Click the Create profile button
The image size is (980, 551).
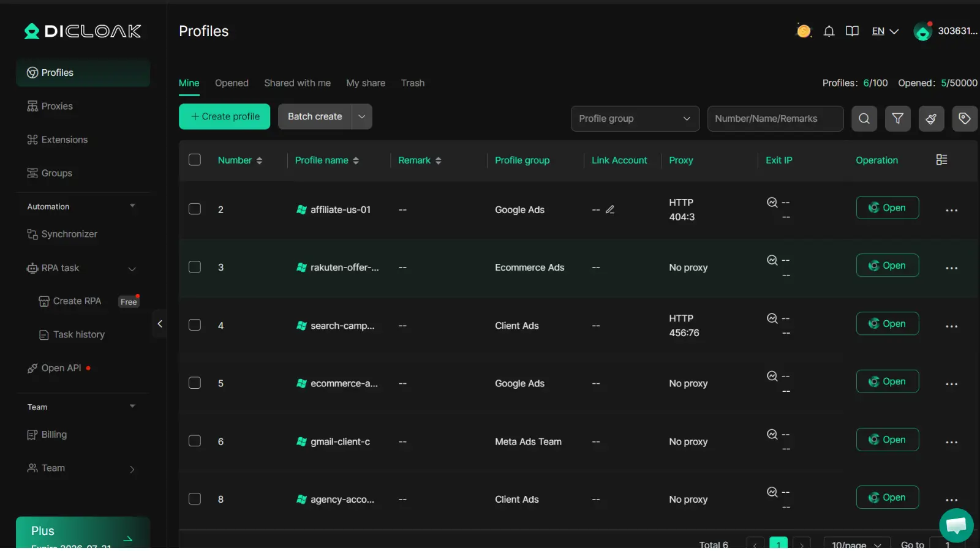(x=224, y=116)
